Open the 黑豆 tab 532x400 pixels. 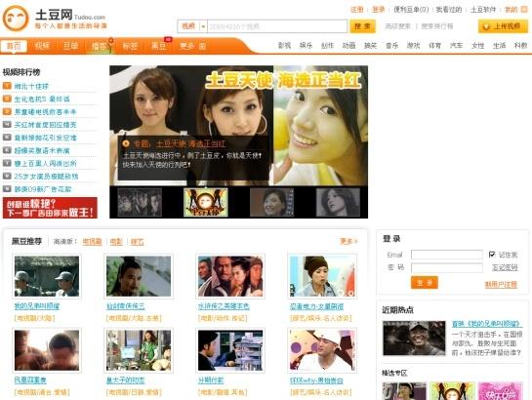tap(158, 46)
